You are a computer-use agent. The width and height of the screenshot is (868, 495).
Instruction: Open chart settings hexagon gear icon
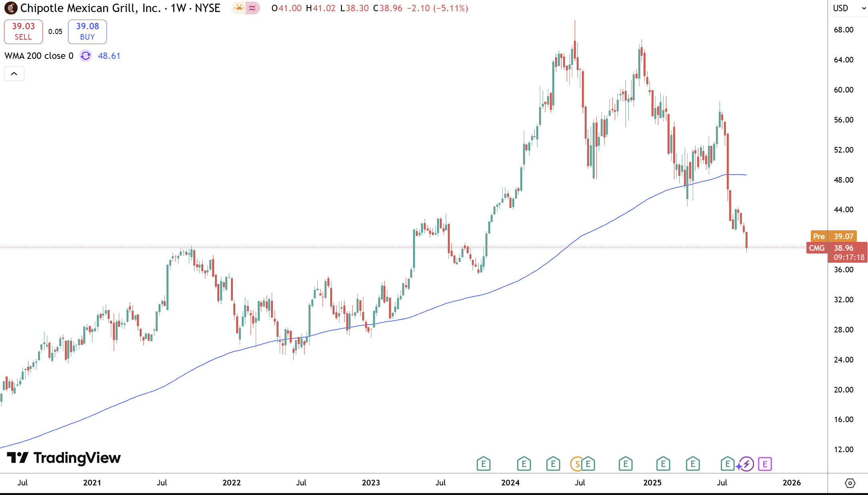coord(850,483)
